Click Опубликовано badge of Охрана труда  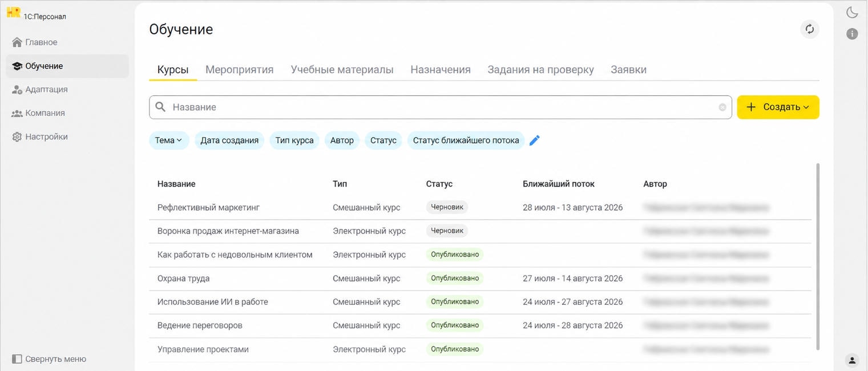pyautogui.click(x=455, y=278)
